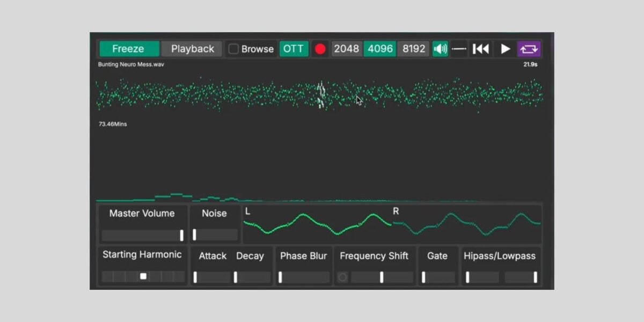
Task: Adjust the Master Volume slider
Action: pyautogui.click(x=181, y=235)
